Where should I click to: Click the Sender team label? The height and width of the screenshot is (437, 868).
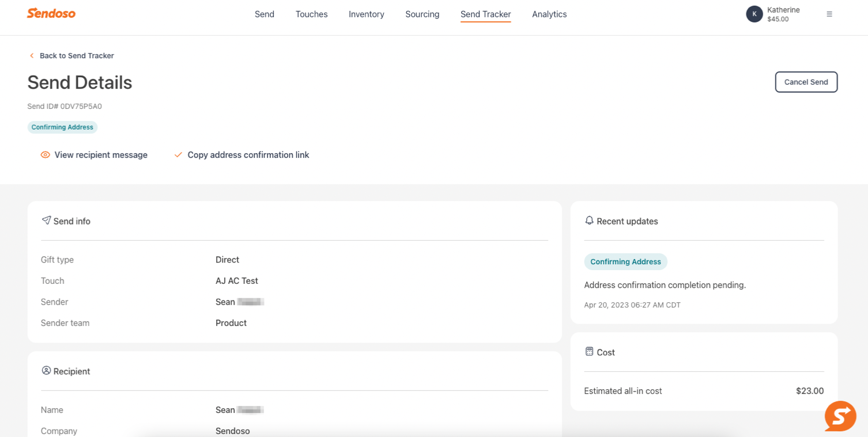click(65, 323)
